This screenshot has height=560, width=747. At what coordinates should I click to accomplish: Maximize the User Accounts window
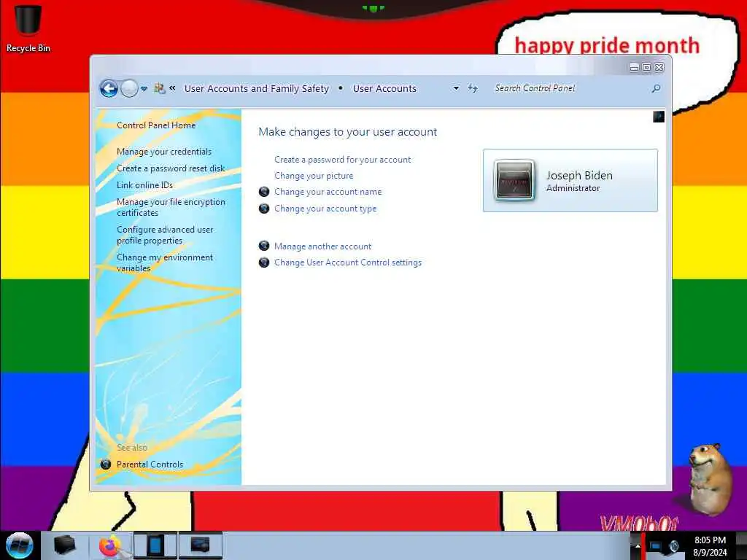coord(646,67)
